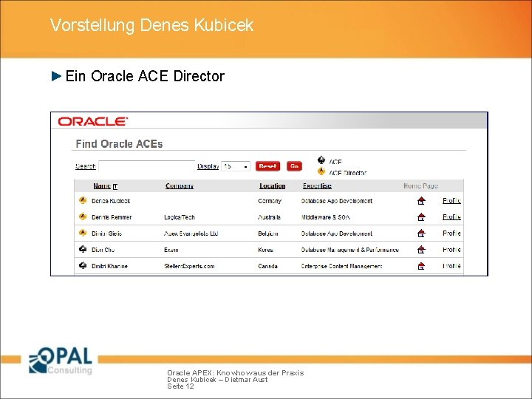The height and width of the screenshot is (399, 532).
Task: Click the OPAL Consulting logo
Action: [61, 361]
